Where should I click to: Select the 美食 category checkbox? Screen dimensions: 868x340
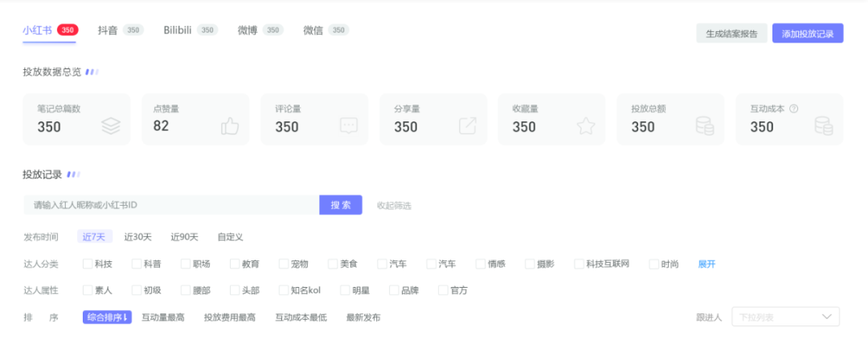(x=333, y=264)
